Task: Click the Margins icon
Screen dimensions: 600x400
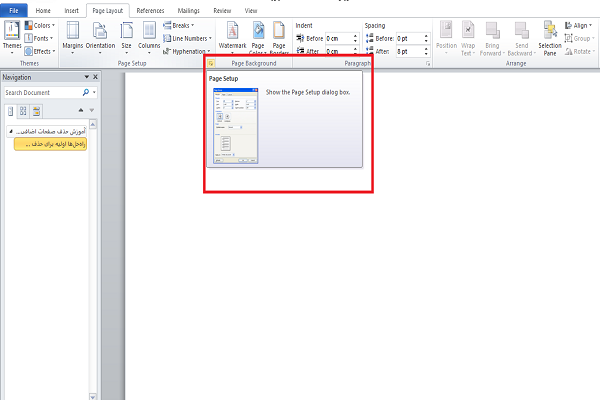Action: pos(73,36)
